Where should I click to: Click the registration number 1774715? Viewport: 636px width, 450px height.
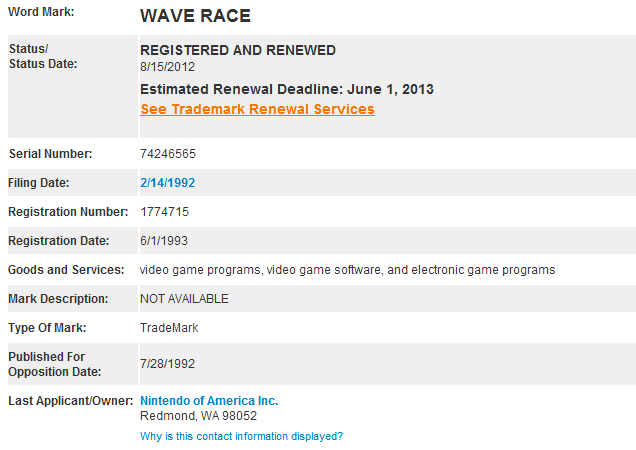coord(164,212)
